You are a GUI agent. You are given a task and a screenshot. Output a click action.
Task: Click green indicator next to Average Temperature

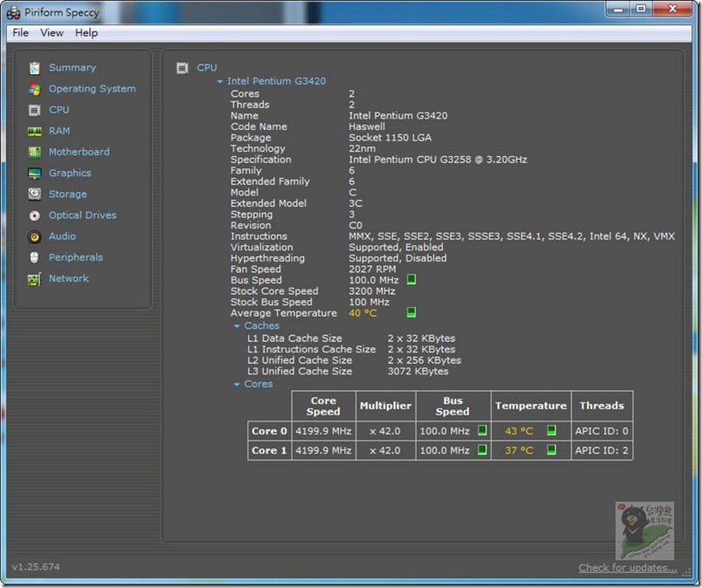click(x=411, y=312)
